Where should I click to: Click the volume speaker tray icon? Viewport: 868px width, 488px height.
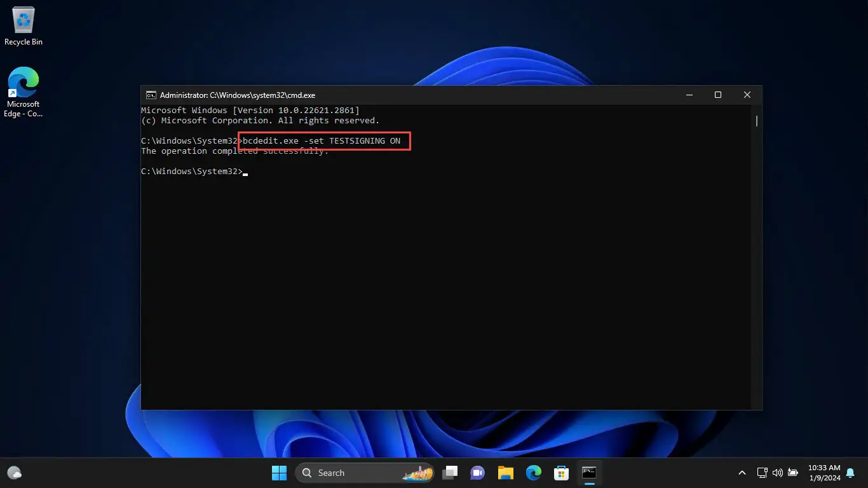coord(777,473)
